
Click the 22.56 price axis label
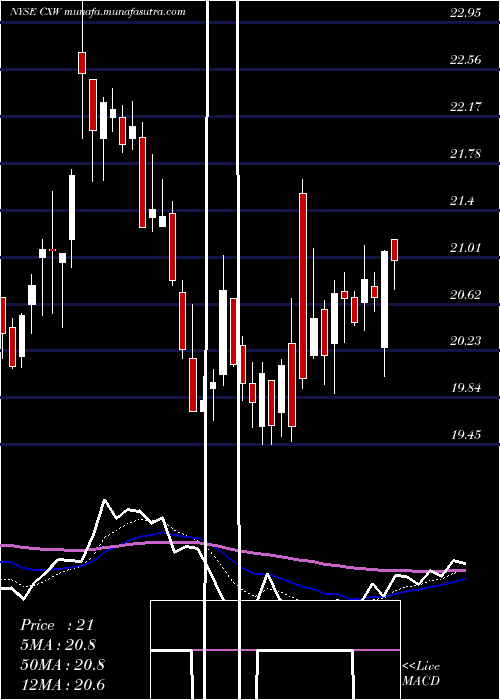pos(466,59)
